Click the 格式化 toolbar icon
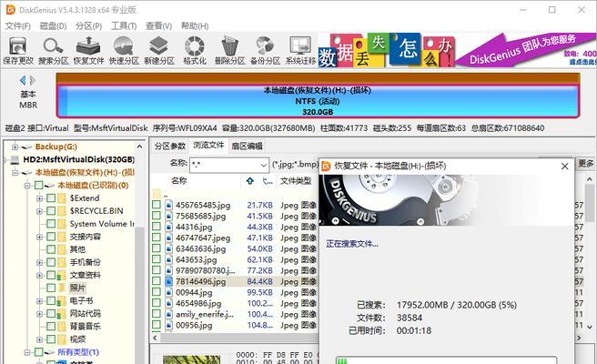Image resolution: width=597 pixels, height=364 pixels. tap(195, 46)
